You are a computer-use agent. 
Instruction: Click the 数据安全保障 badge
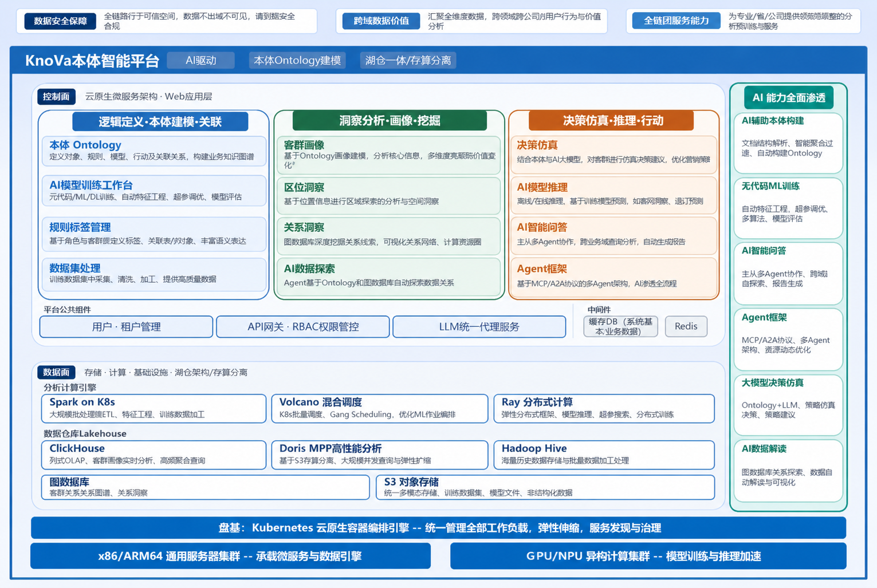pyautogui.click(x=60, y=21)
